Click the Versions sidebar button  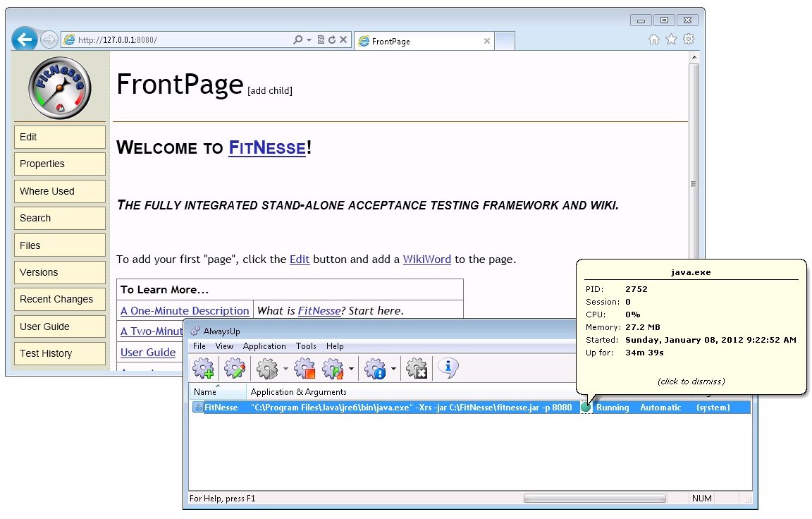point(59,272)
